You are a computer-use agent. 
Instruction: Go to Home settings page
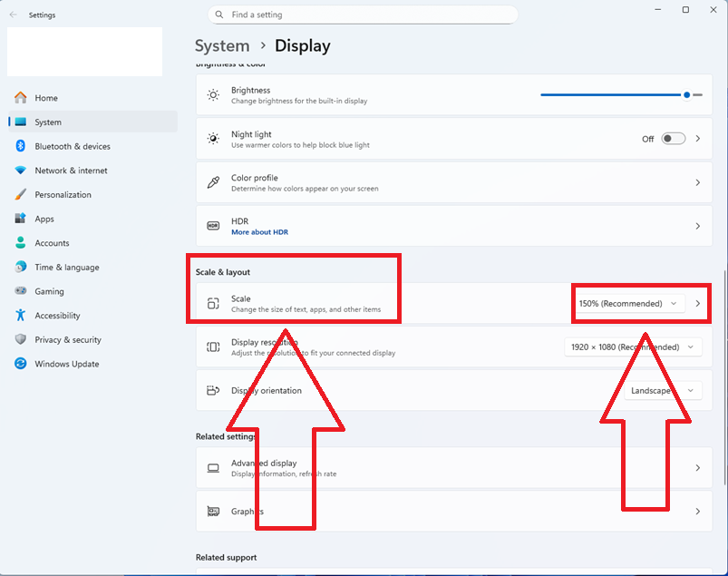(92, 98)
